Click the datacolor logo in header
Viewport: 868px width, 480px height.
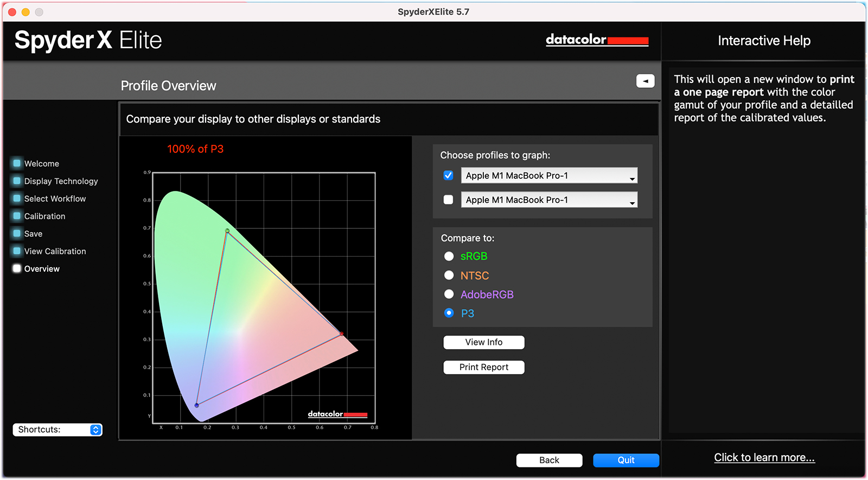click(597, 40)
